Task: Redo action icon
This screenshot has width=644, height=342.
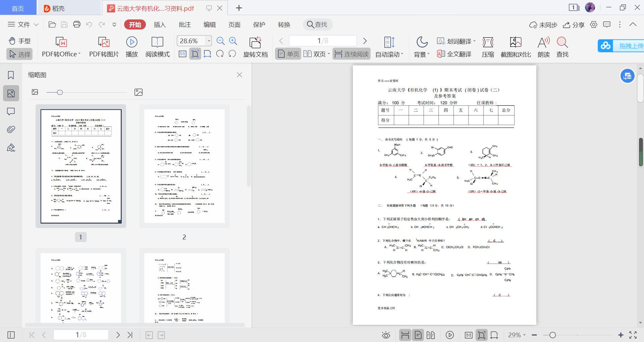Action: [x=102, y=24]
